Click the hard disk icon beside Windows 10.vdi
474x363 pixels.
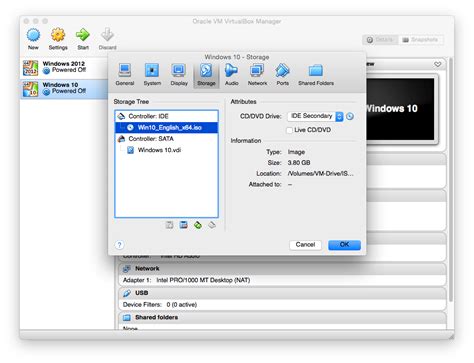coord(130,150)
